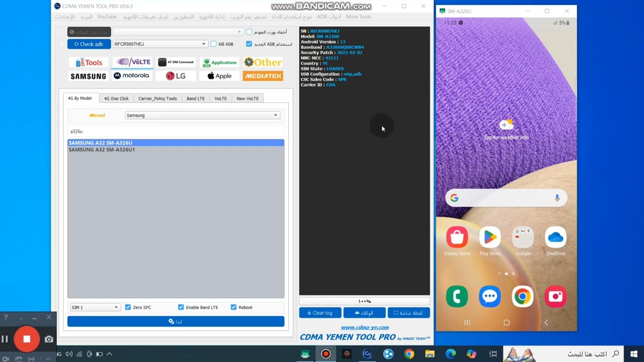Open the New VoLTE tab

[248, 99]
